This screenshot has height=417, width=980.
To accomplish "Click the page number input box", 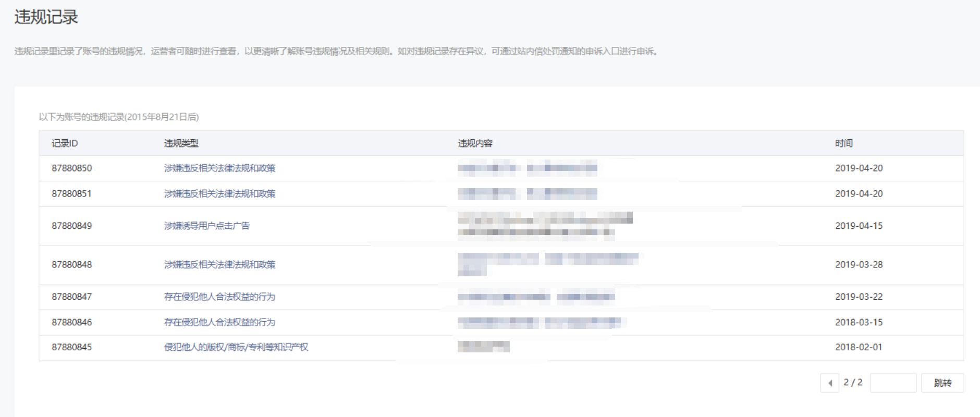I will coord(893,383).
